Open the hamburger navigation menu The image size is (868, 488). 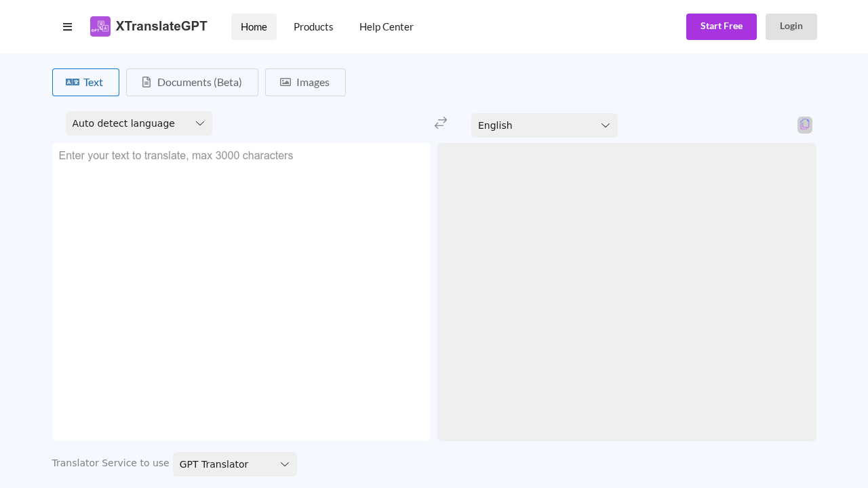tap(67, 26)
